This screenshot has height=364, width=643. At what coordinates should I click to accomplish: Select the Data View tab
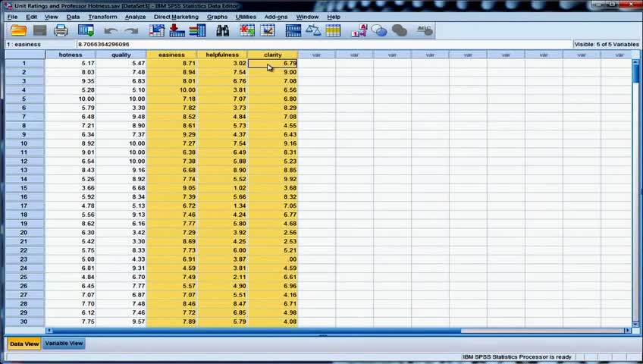coord(24,344)
